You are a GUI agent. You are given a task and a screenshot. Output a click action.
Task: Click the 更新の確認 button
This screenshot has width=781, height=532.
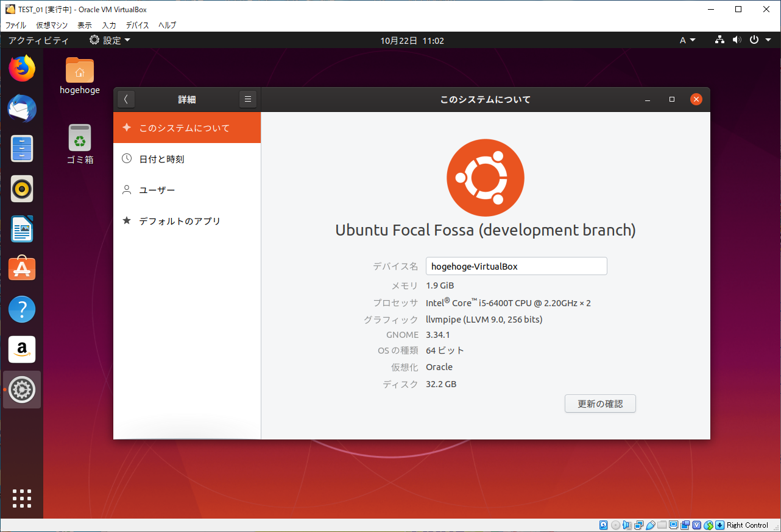pyautogui.click(x=600, y=404)
